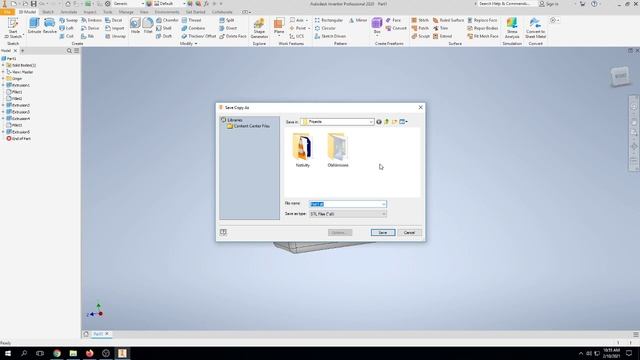The width and height of the screenshot is (640, 360).
Task: Switch to the Annotate ribbon tab
Action: pos(69,12)
